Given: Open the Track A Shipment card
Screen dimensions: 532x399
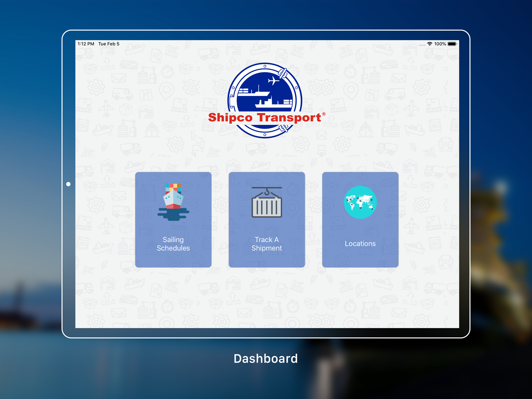Looking at the screenshot, I should 267,220.
